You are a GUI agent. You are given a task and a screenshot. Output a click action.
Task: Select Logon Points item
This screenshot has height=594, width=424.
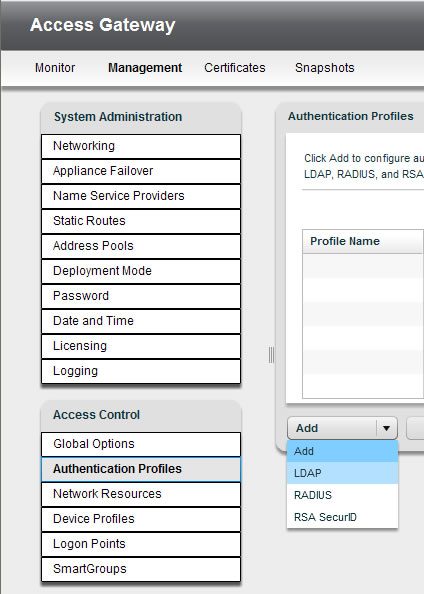point(141,544)
